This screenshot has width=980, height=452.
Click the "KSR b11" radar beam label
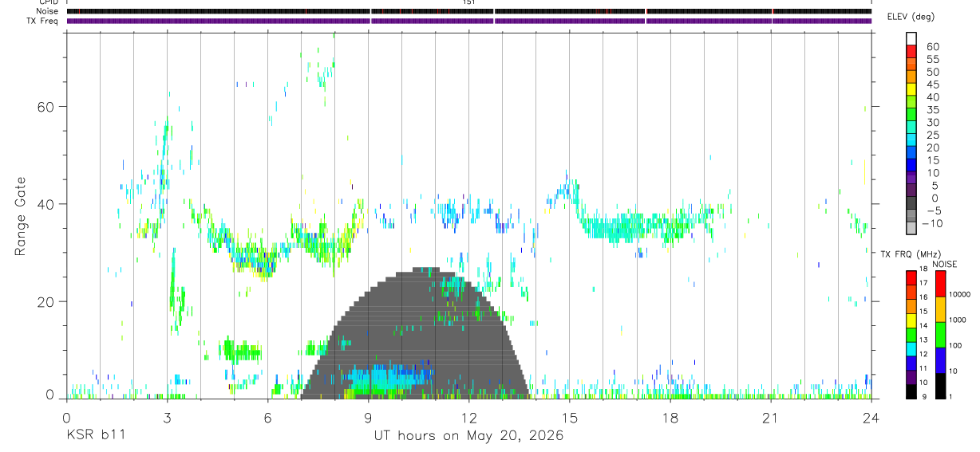coord(95,435)
